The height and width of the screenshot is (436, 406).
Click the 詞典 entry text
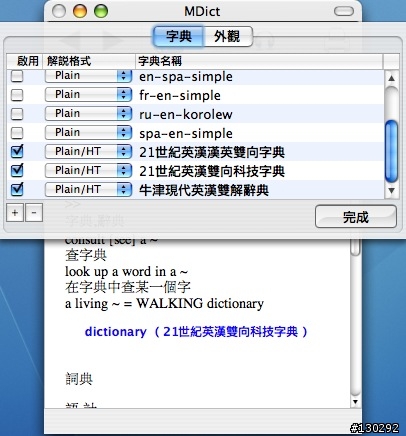79,379
